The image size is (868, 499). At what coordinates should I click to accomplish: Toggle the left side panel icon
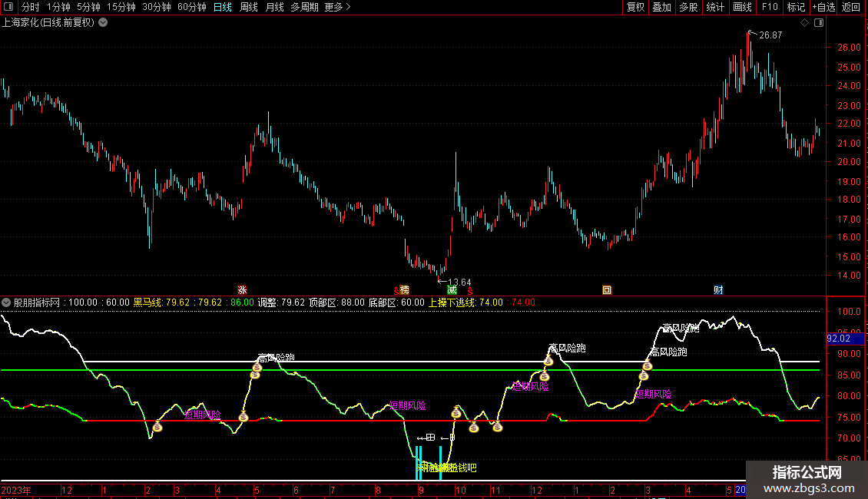(8, 7)
